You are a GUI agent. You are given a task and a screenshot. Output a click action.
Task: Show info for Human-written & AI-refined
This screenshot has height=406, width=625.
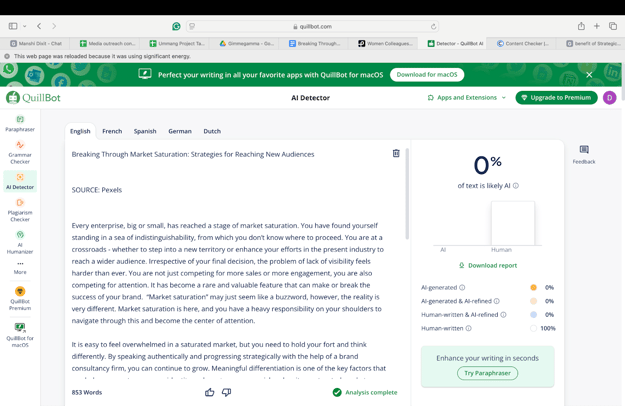pos(503,315)
